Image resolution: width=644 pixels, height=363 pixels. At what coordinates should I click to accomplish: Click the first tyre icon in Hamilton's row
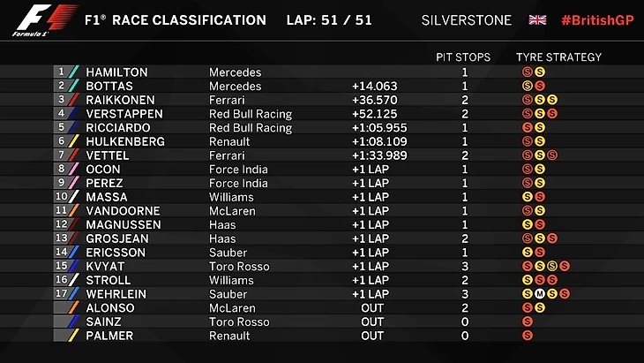(x=528, y=72)
